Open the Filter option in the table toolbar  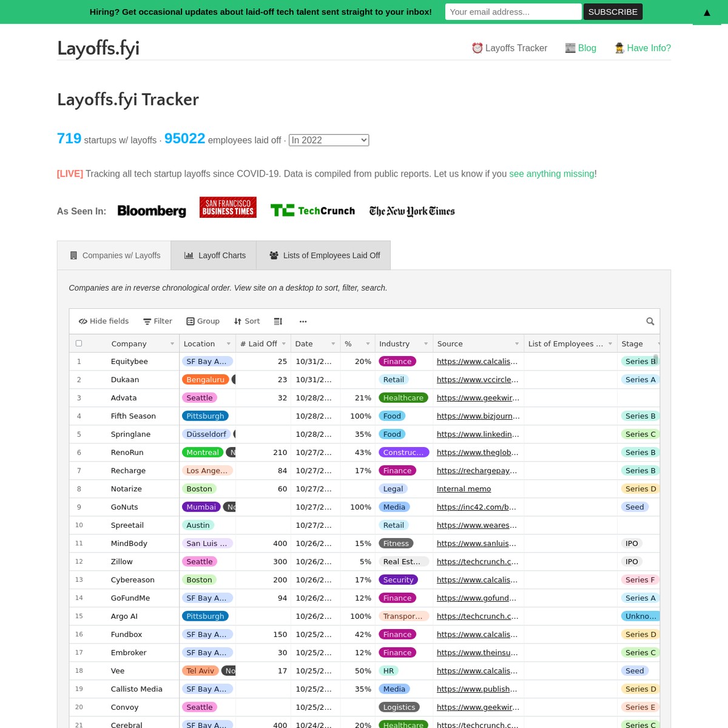(158, 322)
